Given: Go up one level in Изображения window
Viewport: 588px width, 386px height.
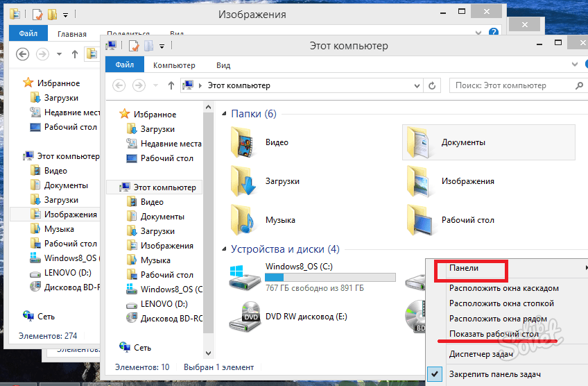Looking at the screenshot, I should (x=75, y=54).
